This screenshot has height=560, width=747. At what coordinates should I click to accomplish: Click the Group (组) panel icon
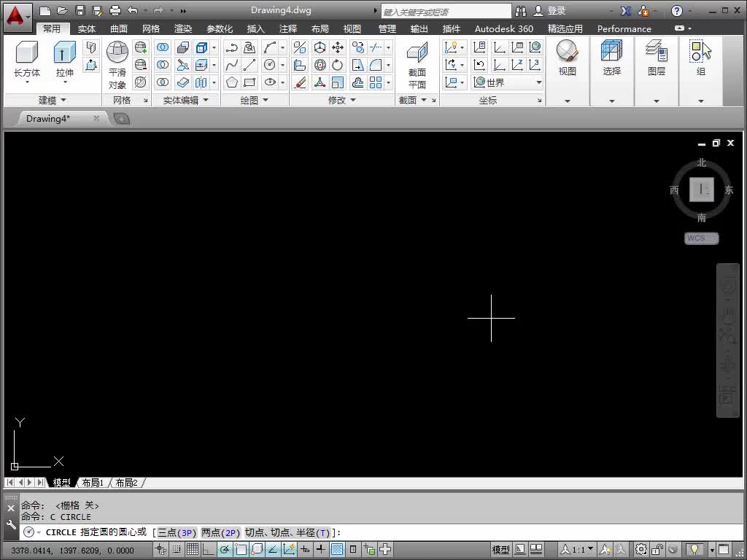[x=701, y=52]
